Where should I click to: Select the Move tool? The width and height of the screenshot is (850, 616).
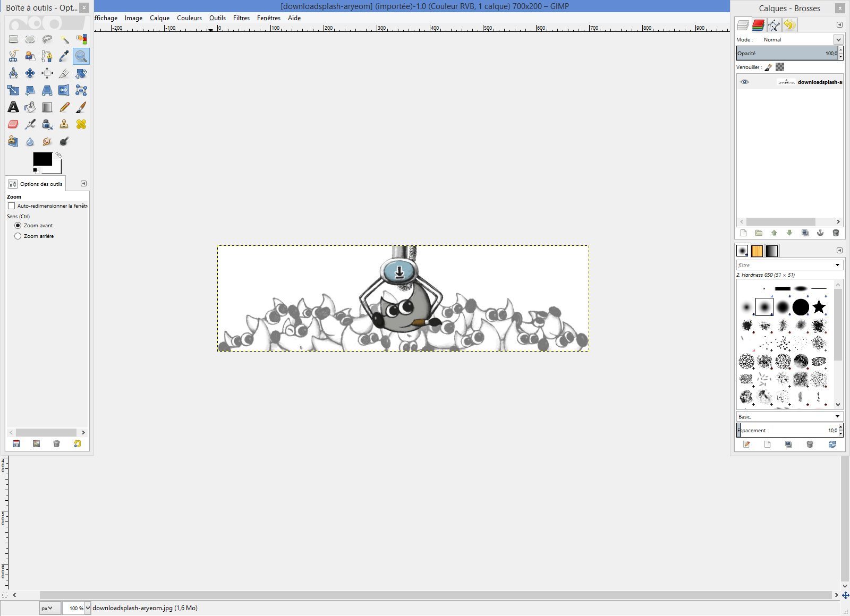tap(30, 73)
